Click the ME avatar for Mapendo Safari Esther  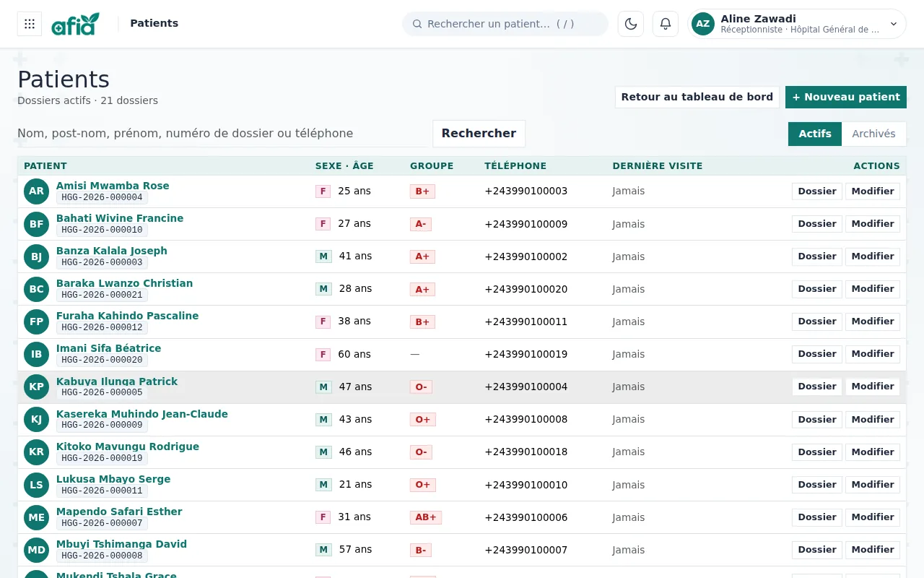[x=36, y=517]
